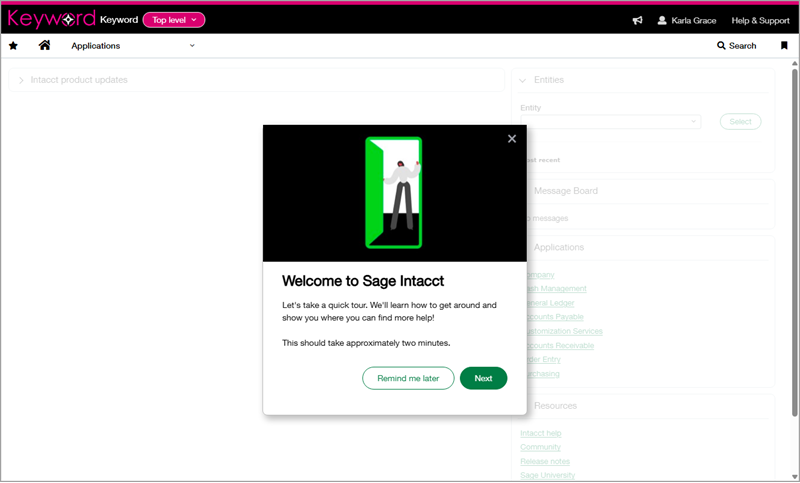
Task: Open the Community resource link
Action: [x=540, y=447]
